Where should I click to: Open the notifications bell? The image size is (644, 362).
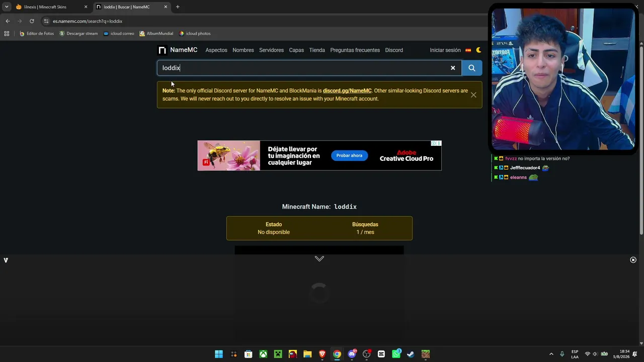pyautogui.click(x=635, y=354)
